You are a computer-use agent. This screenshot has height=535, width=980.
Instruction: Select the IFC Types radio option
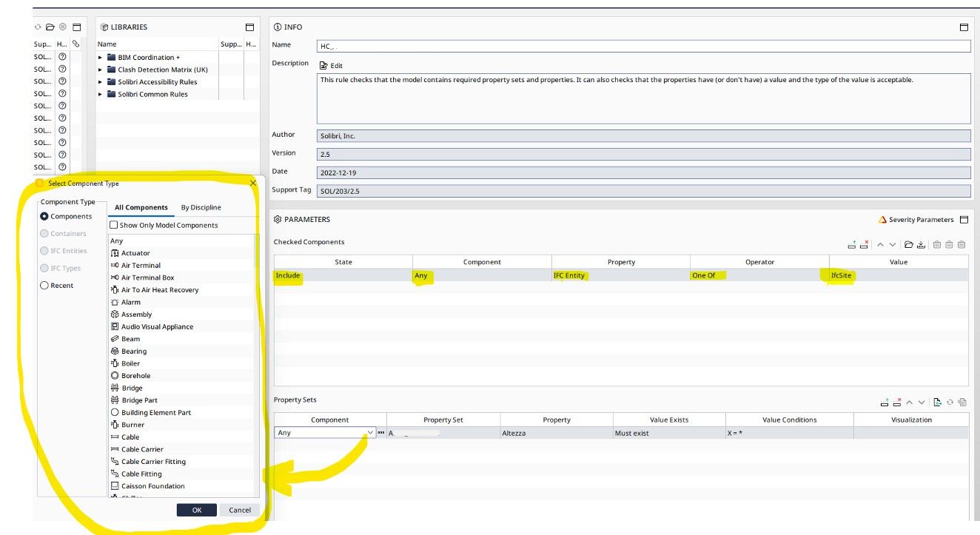(44, 268)
